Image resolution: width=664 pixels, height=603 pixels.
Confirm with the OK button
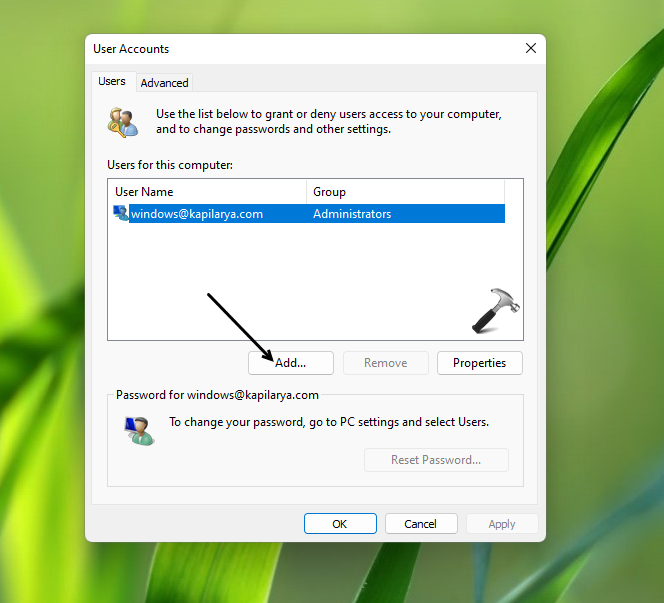340,524
